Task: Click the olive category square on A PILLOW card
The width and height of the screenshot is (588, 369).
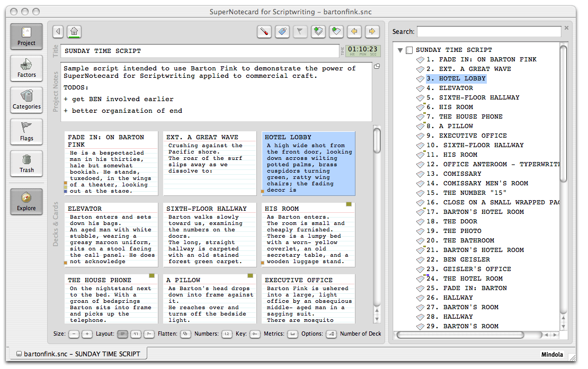Action: 250,276
